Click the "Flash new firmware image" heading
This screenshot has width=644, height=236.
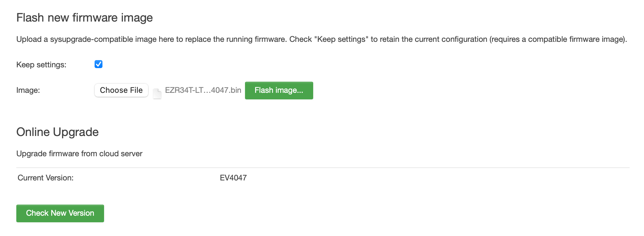(x=84, y=18)
